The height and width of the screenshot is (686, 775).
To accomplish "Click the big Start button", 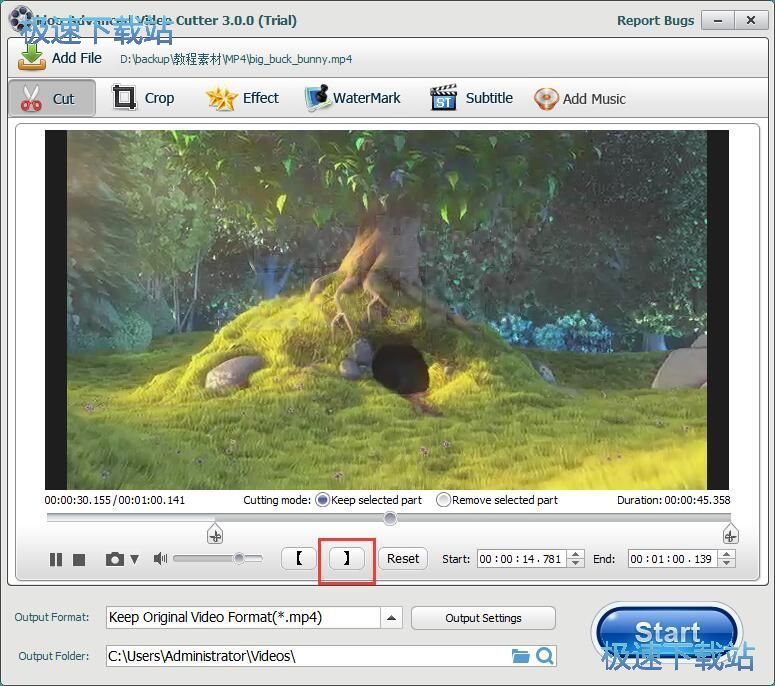I will 667,633.
